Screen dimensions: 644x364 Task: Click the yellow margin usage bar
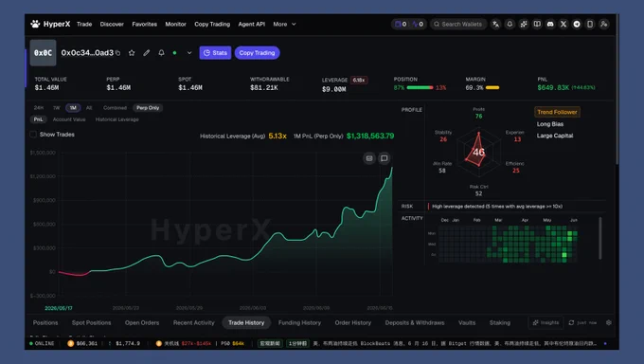[x=492, y=87]
